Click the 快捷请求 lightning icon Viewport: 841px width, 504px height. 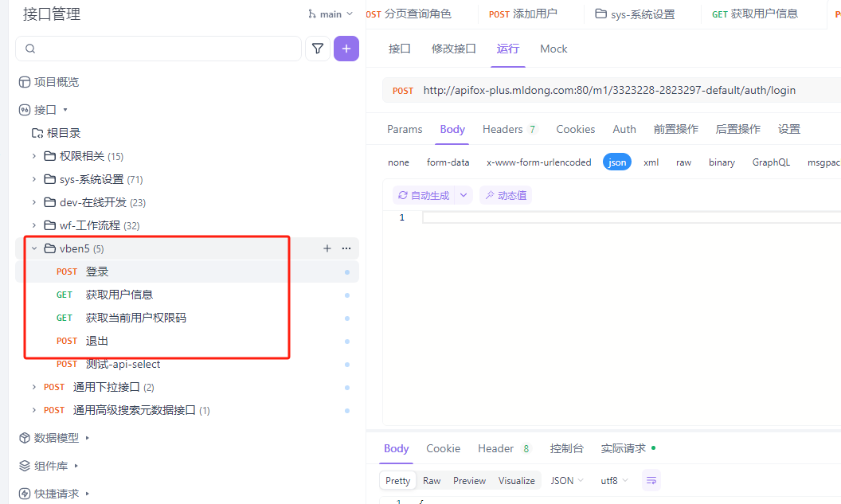coord(25,494)
